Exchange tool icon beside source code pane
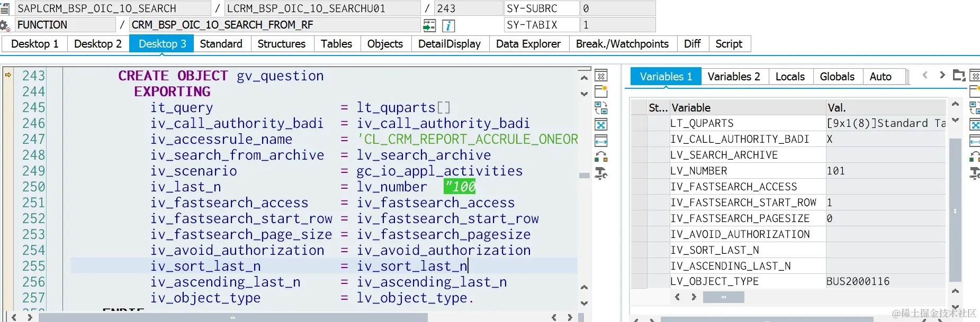980x322 pixels. coord(601,157)
